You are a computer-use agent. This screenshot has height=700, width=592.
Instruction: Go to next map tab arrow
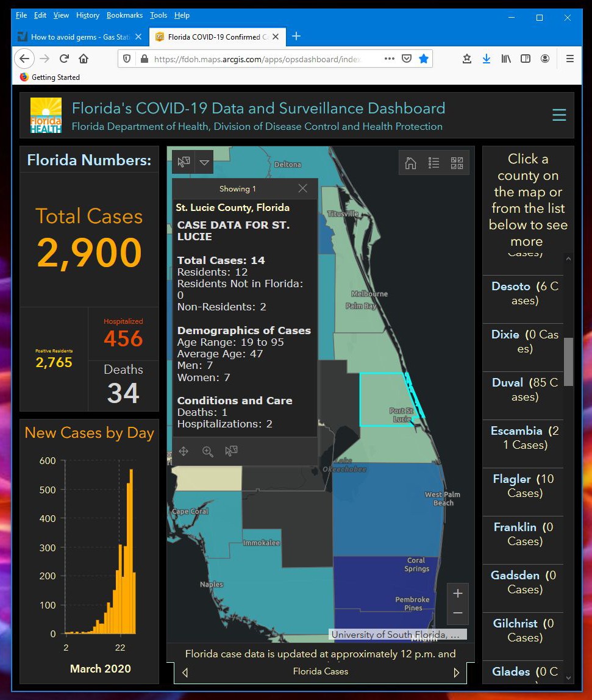(x=456, y=673)
